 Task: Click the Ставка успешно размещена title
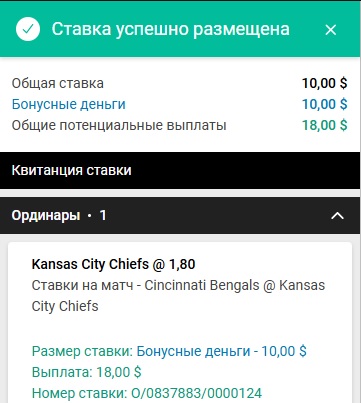point(170,29)
